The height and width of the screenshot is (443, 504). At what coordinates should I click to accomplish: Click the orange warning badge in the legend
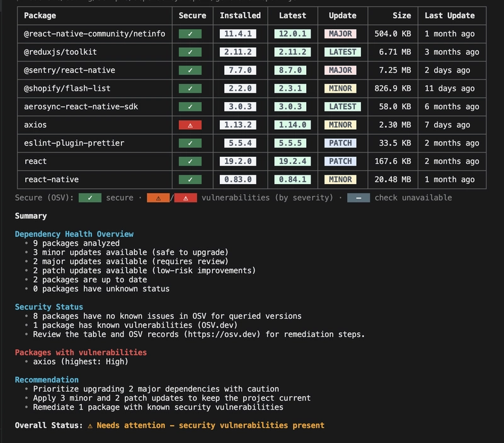[x=158, y=198]
